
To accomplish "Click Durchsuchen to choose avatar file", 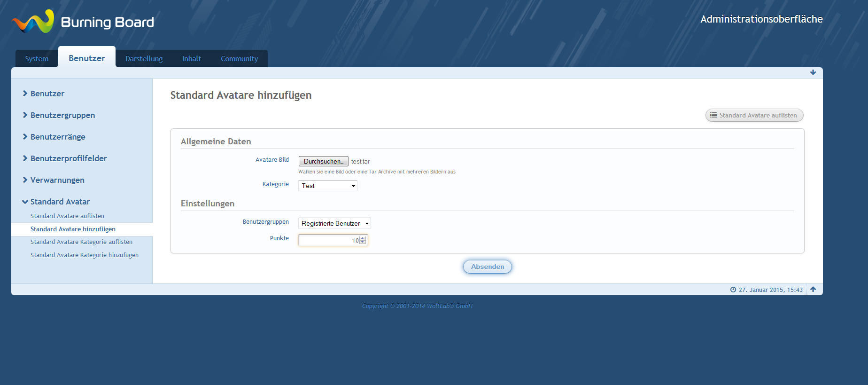I will pyautogui.click(x=323, y=161).
